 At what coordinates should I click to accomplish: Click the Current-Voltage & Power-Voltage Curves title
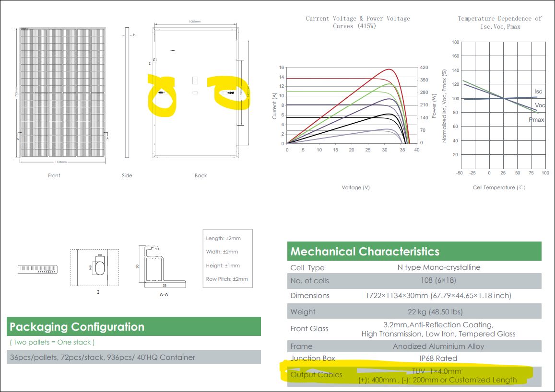[358, 22]
